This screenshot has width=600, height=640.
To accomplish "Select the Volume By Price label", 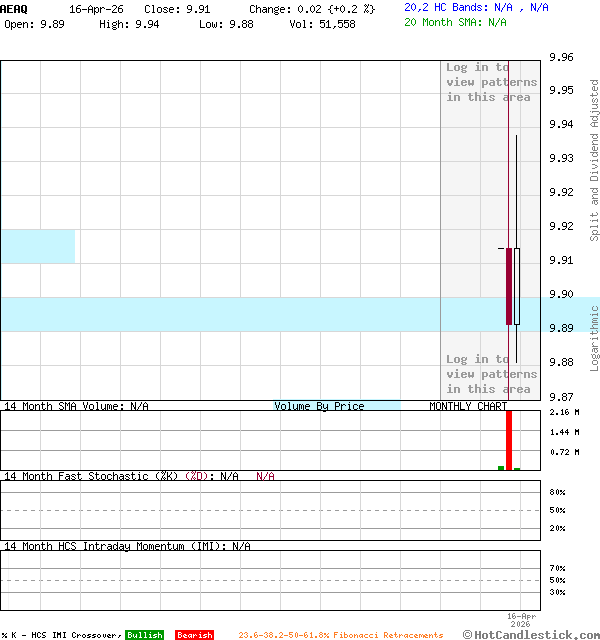I will pos(319,406).
